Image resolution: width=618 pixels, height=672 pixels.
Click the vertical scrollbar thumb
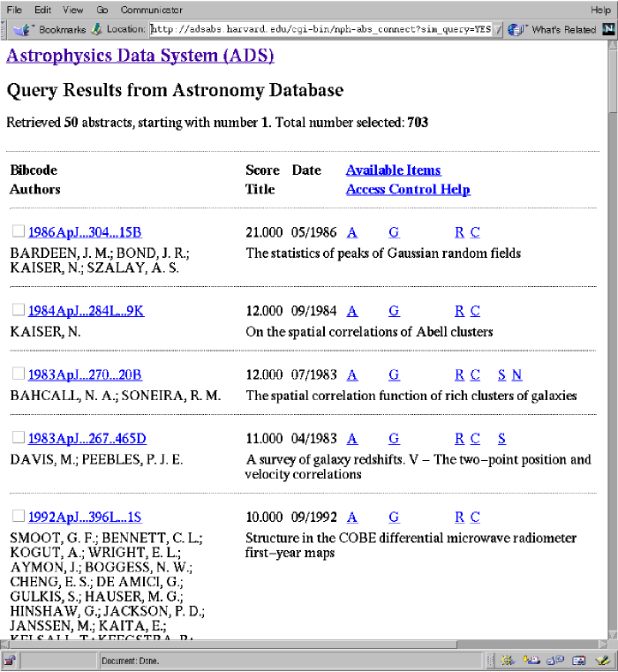[613, 81]
